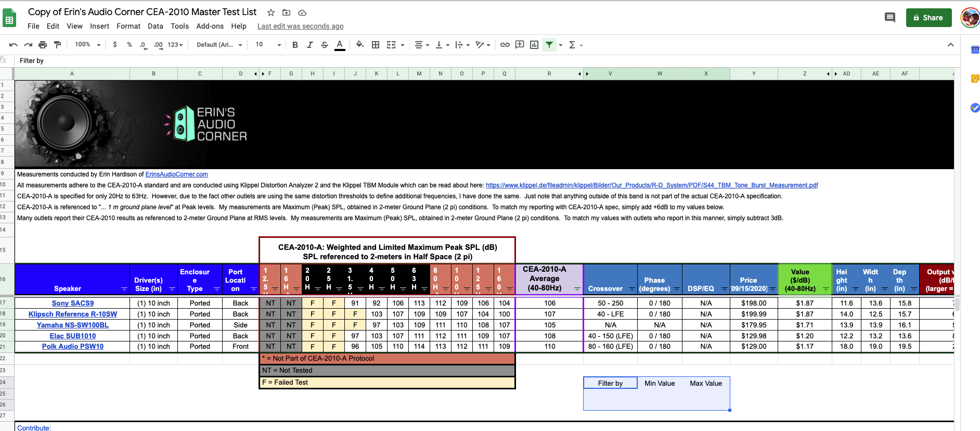Decrease decimal places
Screen dimensions: 980x431
pos(143,45)
